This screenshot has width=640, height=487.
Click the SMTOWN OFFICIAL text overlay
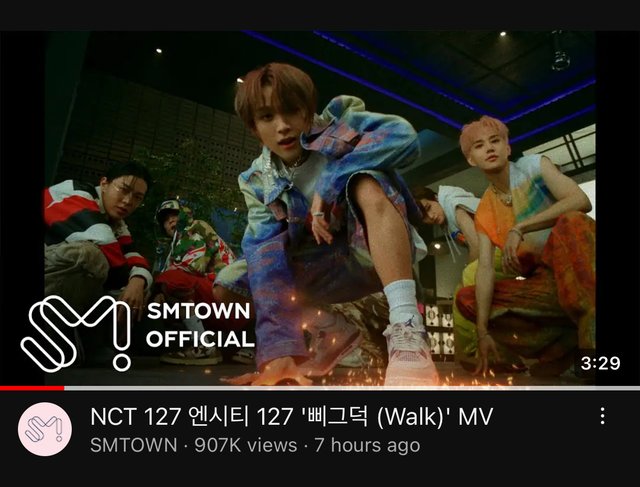pos(200,325)
